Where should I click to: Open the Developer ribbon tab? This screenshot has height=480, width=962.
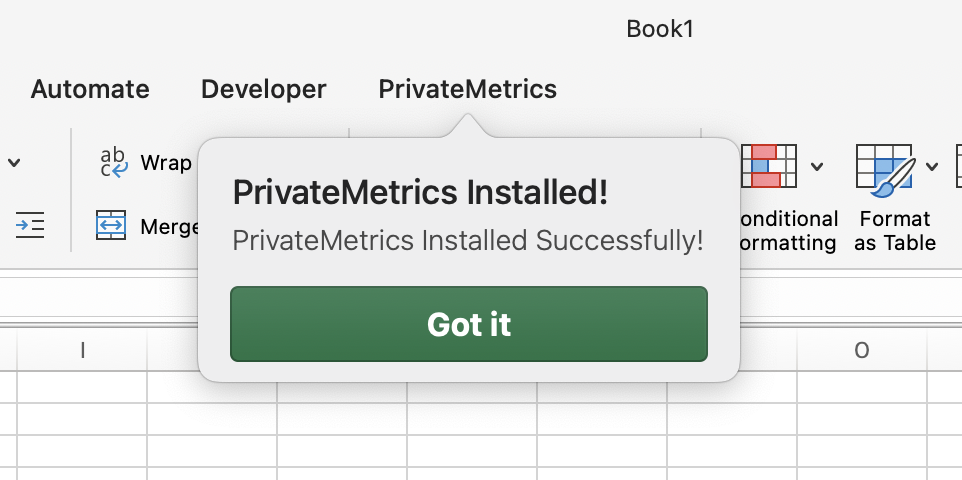264,89
